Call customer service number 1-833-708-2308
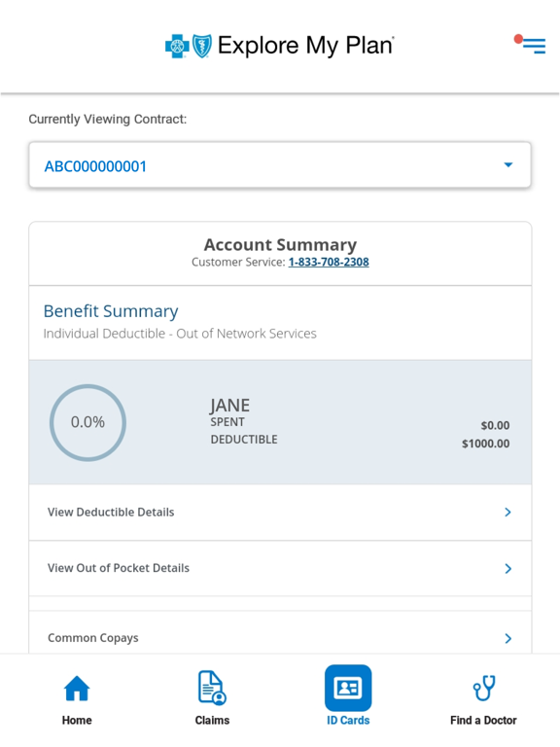The width and height of the screenshot is (560, 747). (329, 262)
